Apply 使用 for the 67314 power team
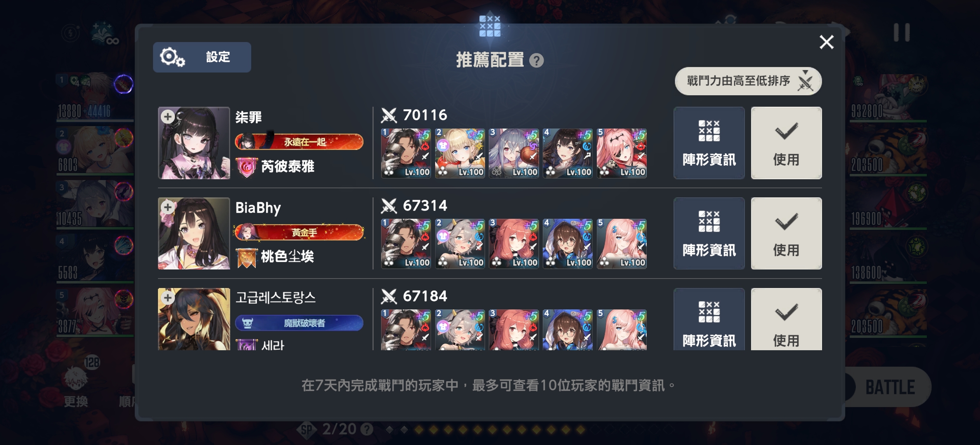Screen dimensions: 980x445 point(786,234)
